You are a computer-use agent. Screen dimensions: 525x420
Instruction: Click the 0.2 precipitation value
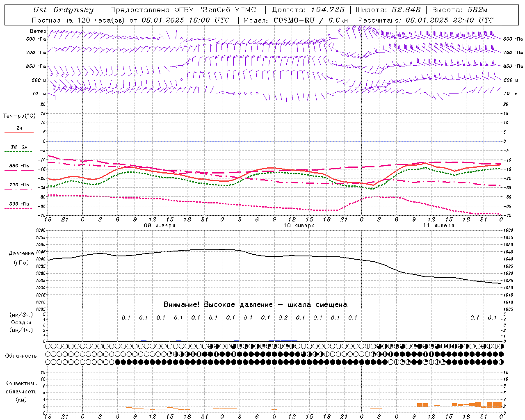click(283, 317)
